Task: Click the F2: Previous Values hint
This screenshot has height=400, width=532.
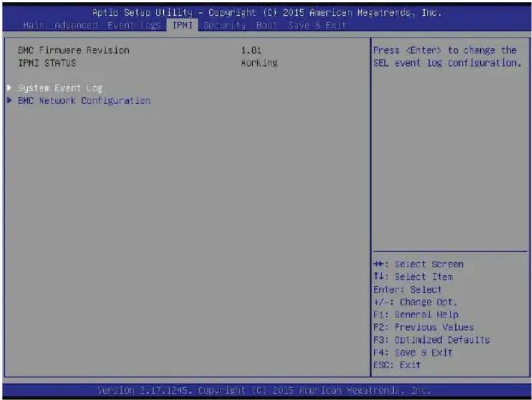Action: click(424, 327)
